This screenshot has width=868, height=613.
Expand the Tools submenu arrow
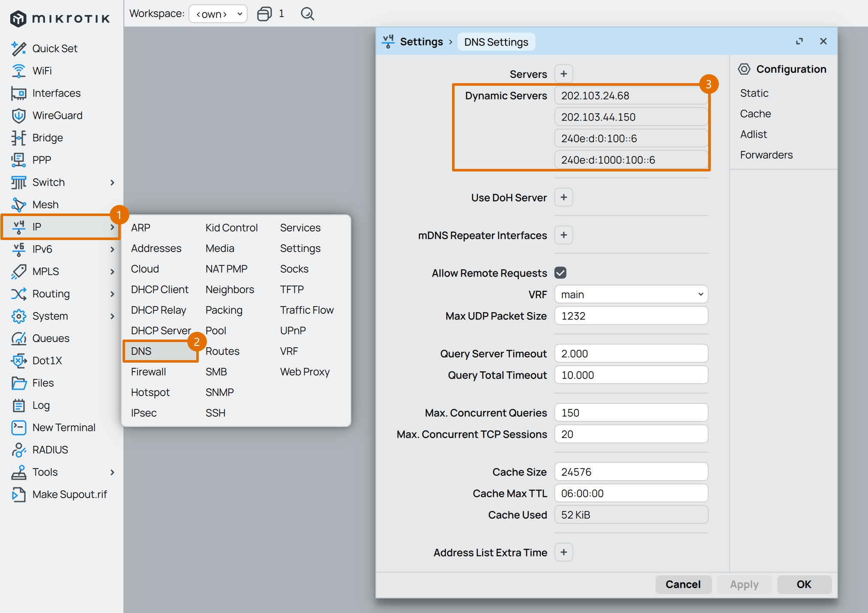[112, 472]
